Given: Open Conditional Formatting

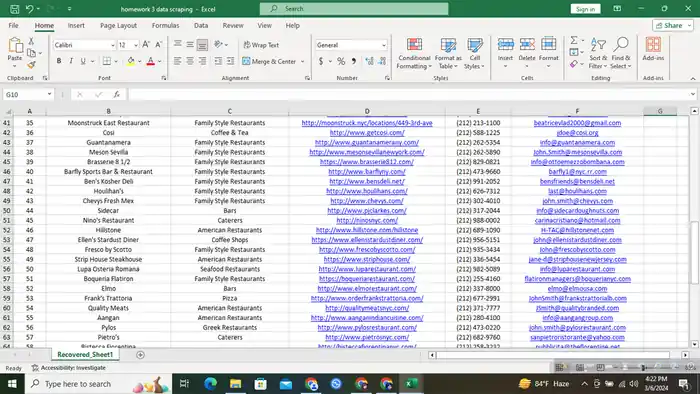Looking at the screenshot, I should click(x=414, y=54).
